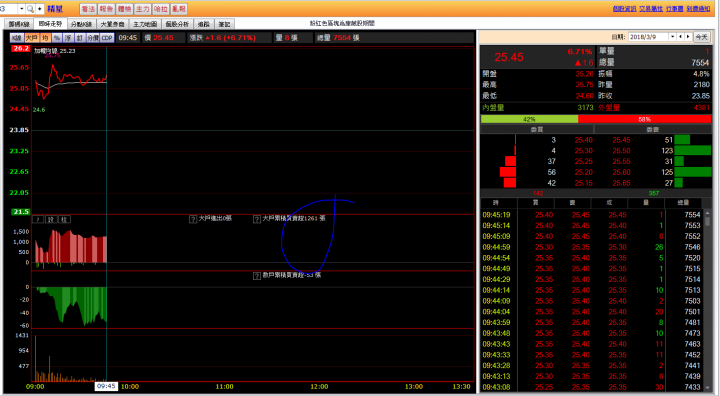
Task: Click the 精星 stock name
Action: 55,9
